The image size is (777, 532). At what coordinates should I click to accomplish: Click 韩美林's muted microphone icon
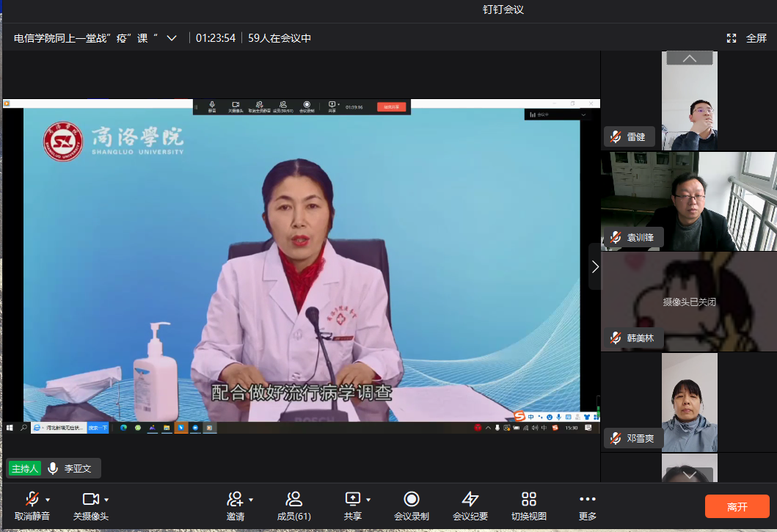pos(615,338)
